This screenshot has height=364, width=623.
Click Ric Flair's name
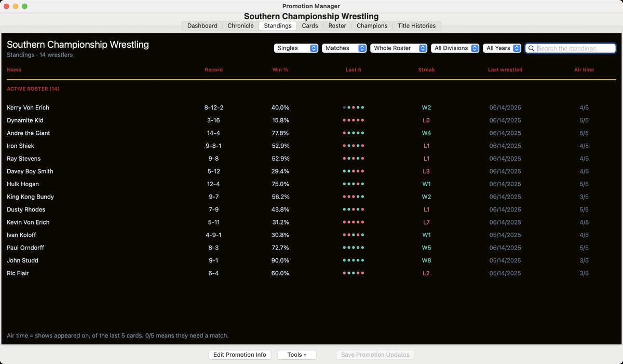click(x=18, y=273)
